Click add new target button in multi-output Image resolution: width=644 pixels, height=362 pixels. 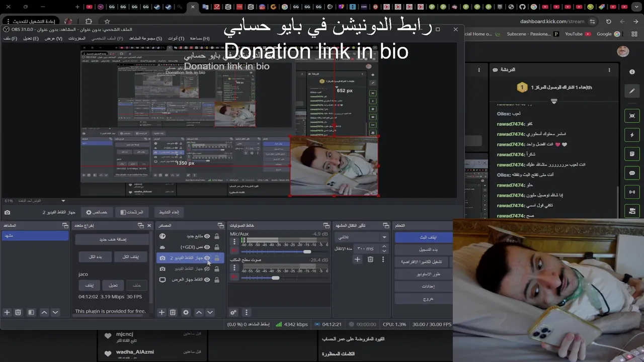(x=113, y=239)
